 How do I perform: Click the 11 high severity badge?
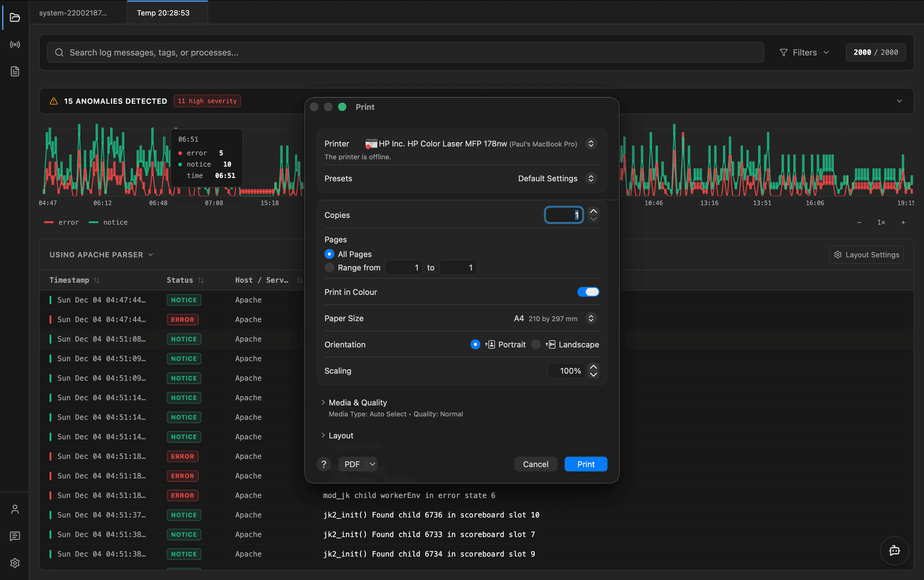click(207, 101)
